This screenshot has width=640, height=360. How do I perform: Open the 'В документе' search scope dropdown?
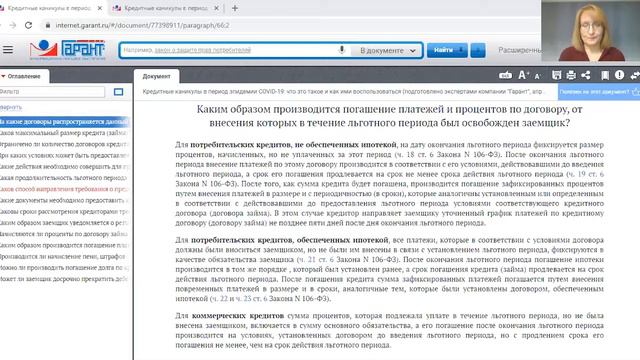click(x=388, y=51)
